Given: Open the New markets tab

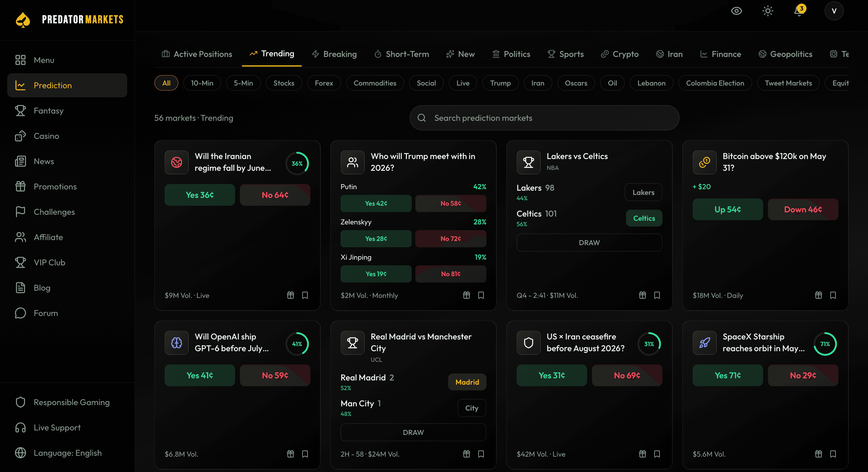Looking at the screenshot, I should (x=460, y=54).
